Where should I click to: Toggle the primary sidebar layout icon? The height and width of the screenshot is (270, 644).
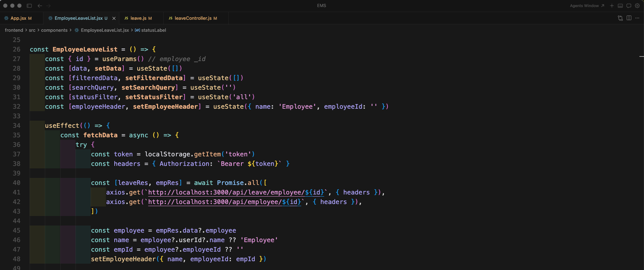(29, 6)
